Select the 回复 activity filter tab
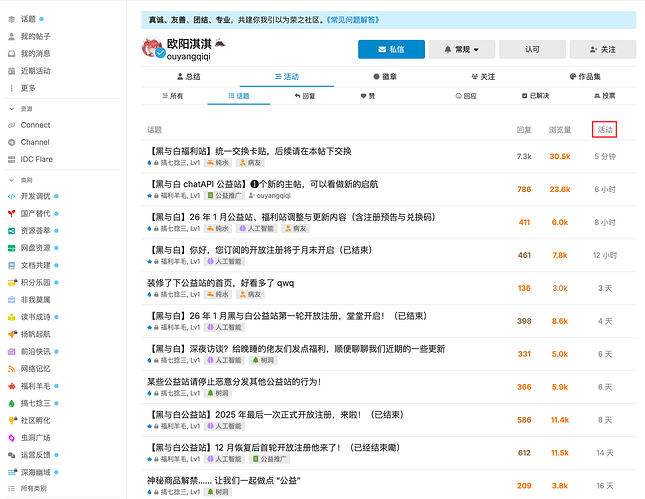The width and height of the screenshot is (645, 499). click(305, 96)
